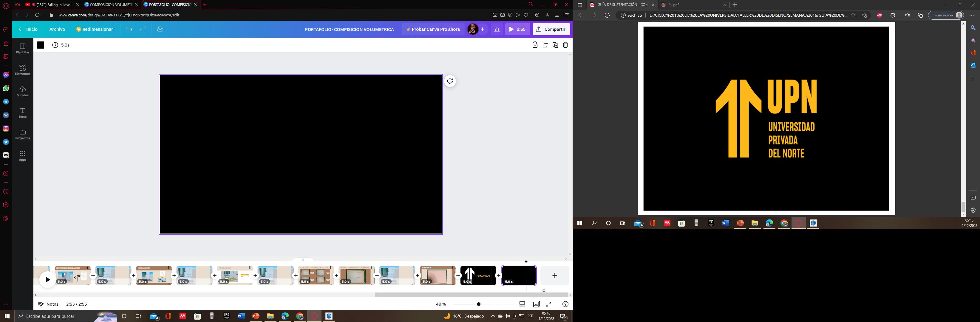Click the undo arrow icon

pos(129,29)
